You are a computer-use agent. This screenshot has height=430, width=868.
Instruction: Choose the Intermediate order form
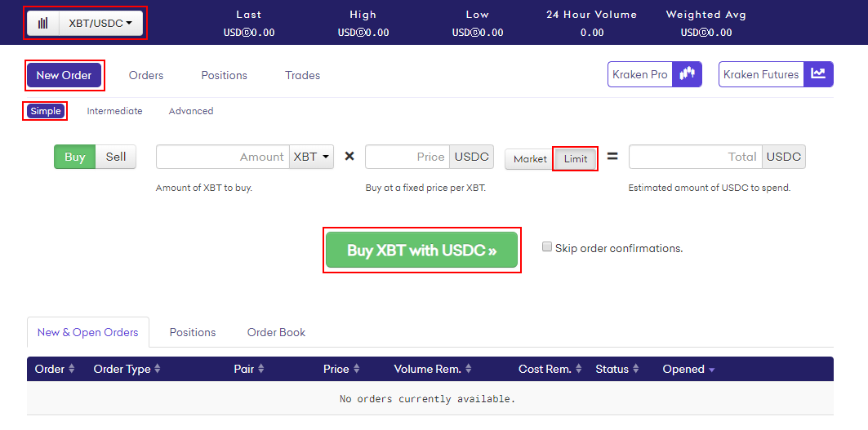coord(114,111)
